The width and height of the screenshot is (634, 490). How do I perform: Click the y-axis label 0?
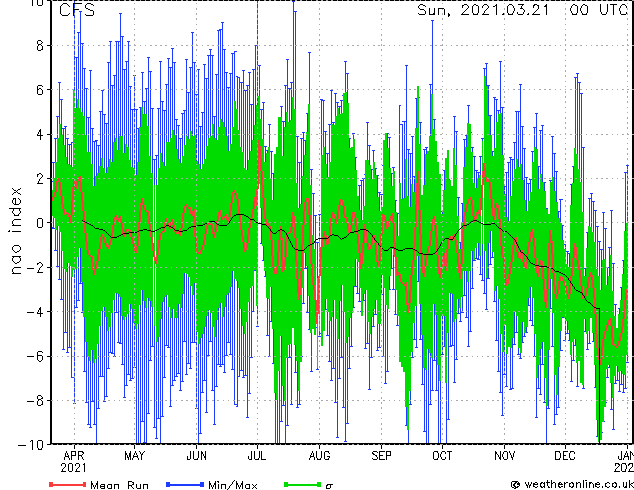point(40,223)
